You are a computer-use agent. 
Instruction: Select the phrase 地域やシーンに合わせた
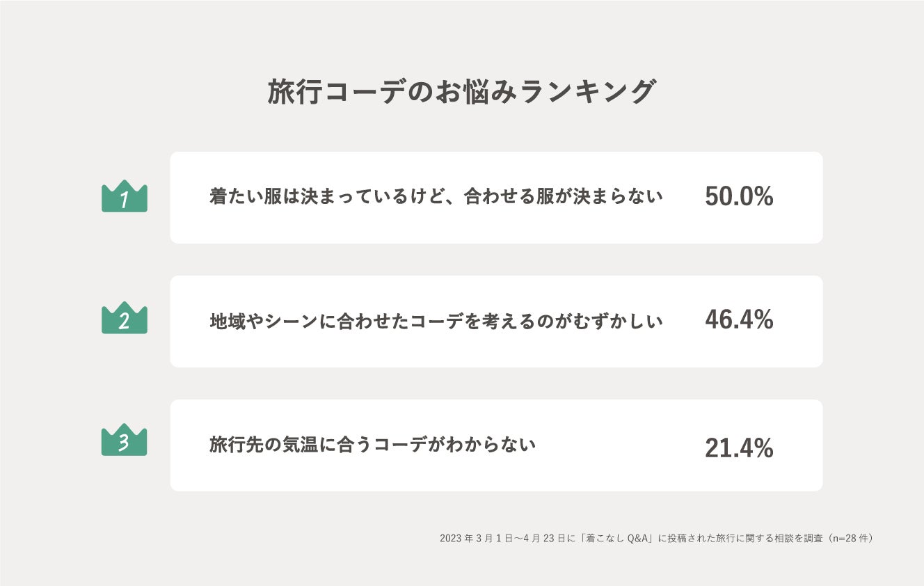coord(310,322)
